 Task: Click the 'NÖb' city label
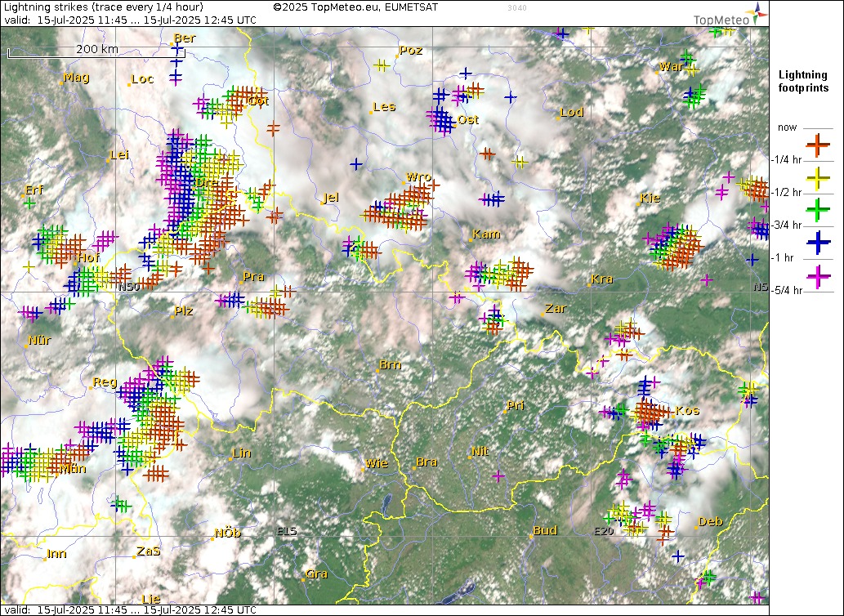(x=228, y=533)
